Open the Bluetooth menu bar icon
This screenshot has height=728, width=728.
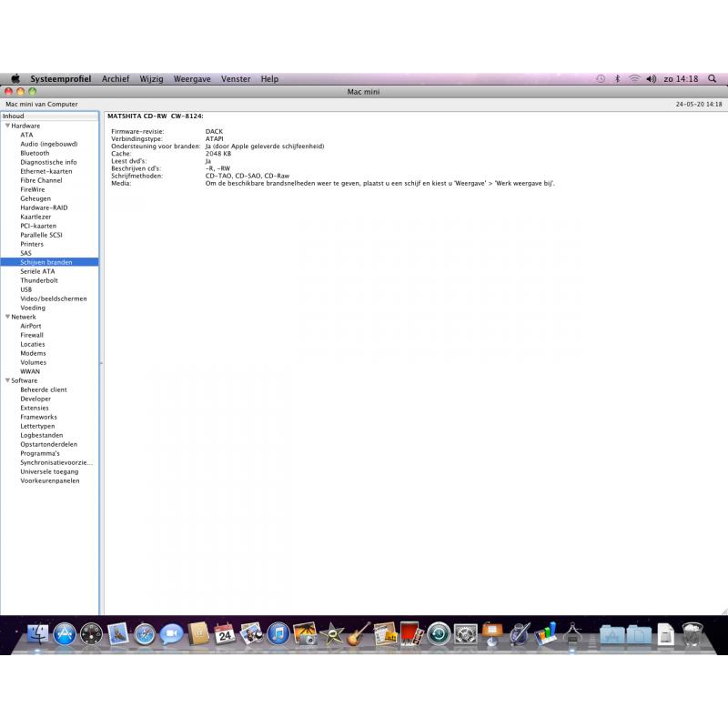tap(617, 78)
